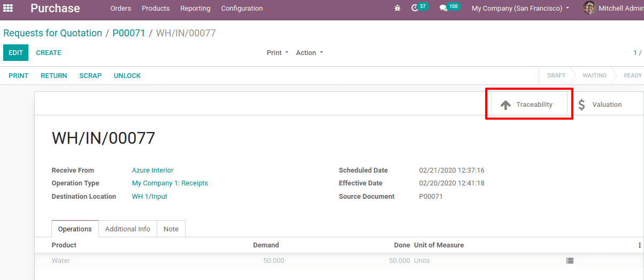Click the Units cell in Water row
The height and width of the screenshot is (280, 644).
(422, 261)
